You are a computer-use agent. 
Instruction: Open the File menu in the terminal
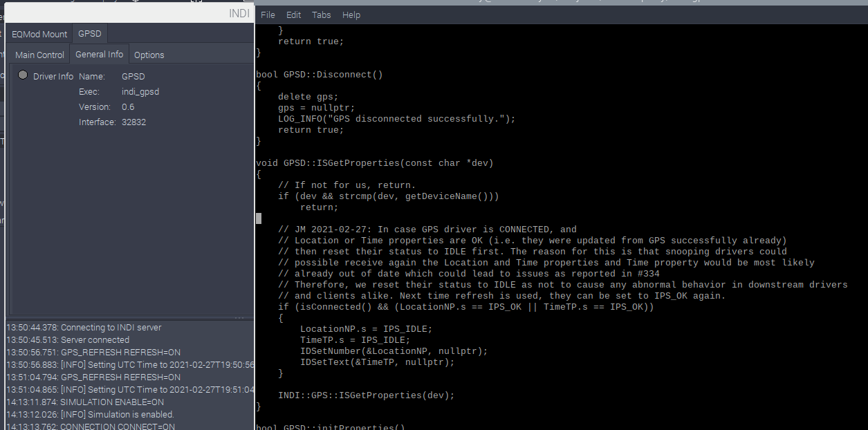click(268, 15)
